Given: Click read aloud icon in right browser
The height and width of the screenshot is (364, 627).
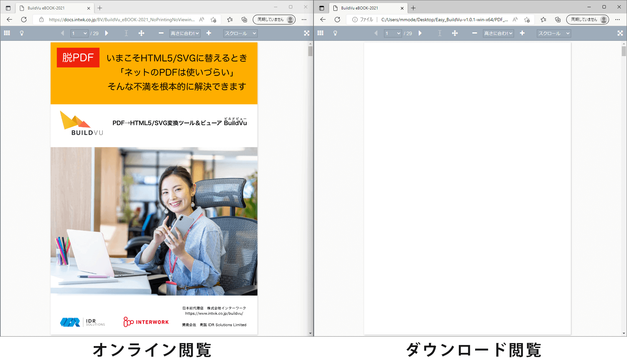Looking at the screenshot, I should [x=515, y=20].
